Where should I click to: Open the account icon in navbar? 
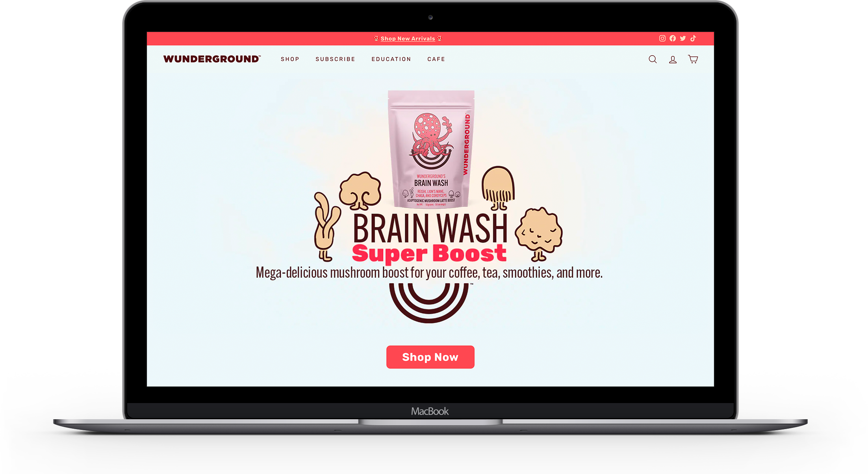point(672,59)
